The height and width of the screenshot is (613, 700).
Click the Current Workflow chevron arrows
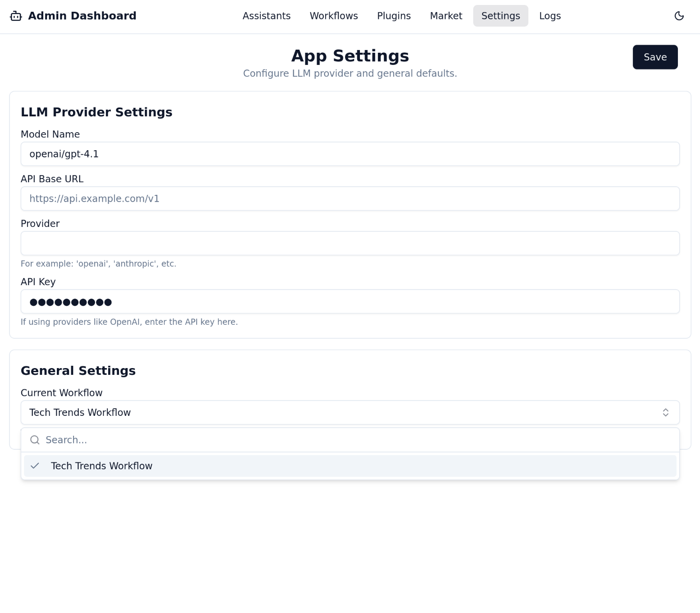pos(665,413)
